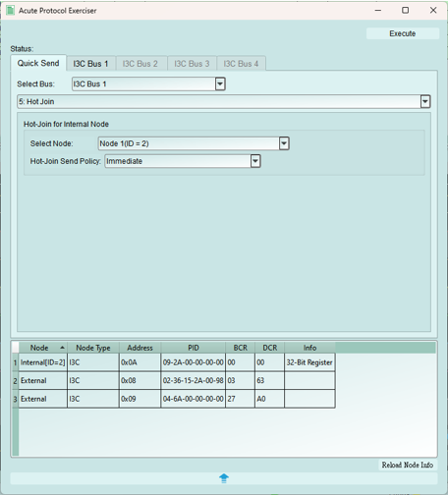Expand the Select Bus dropdown arrow
This screenshot has height=495, width=448.
(x=220, y=84)
